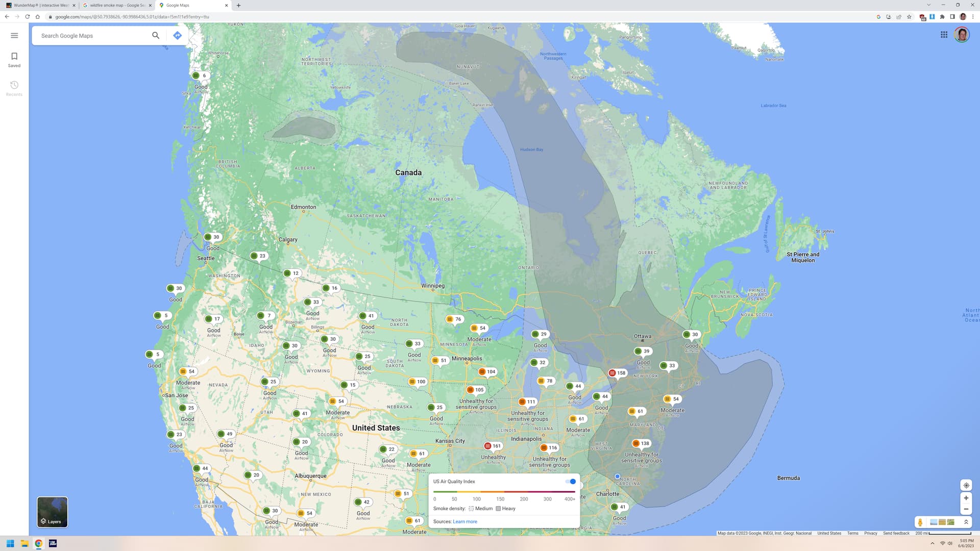Zoom in with the plus button
Image resolution: width=980 pixels, height=551 pixels.
pos(966,498)
